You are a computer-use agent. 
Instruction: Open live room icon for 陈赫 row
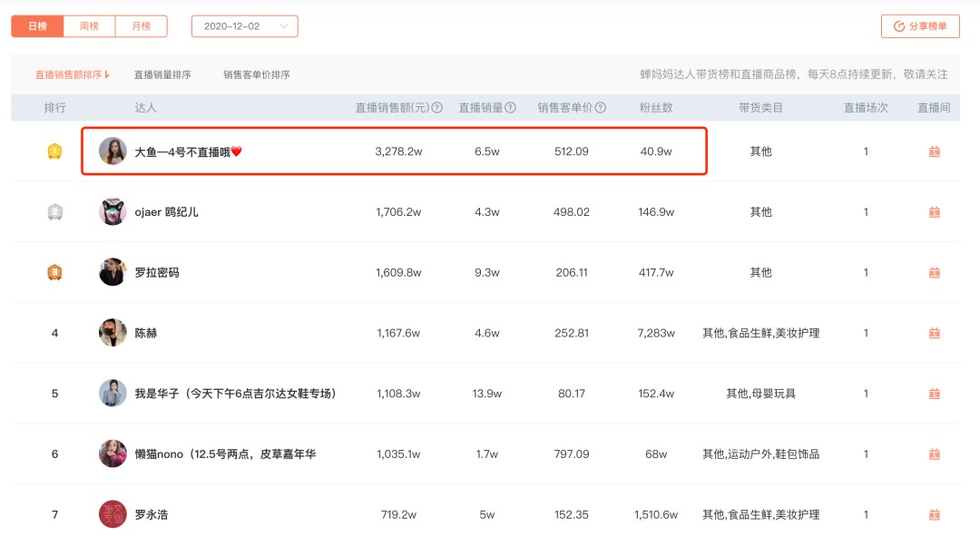(x=935, y=333)
